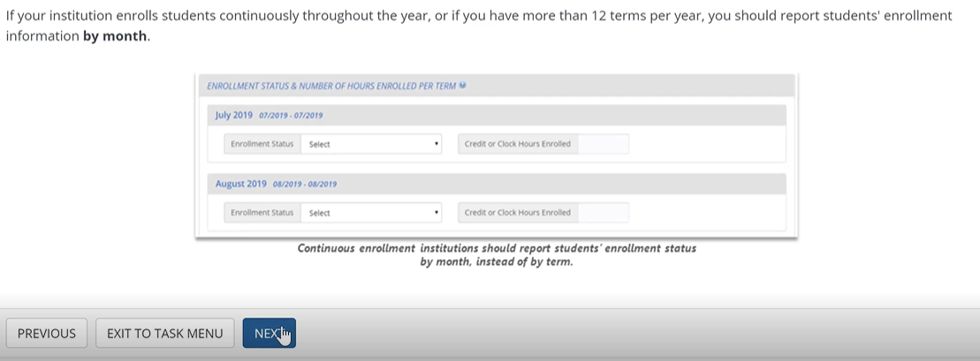The height and width of the screenshot is (361, 980).
Task: Select the August 2019 section heading
Action: [240, 184]
